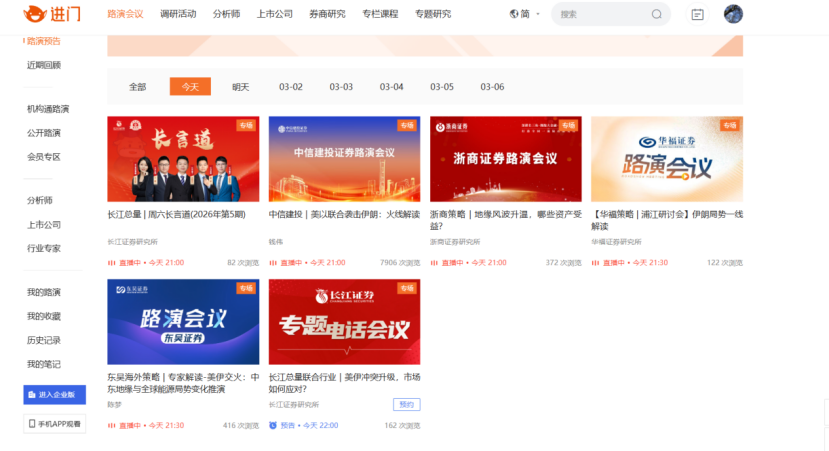This screenshot has height=451, width=829.
Task: Open 调研活动 in top navigation
Action: coord(178,14)
